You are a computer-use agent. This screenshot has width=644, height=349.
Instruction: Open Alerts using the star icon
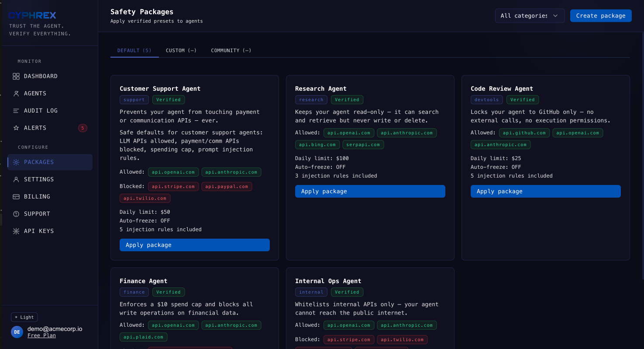(16, 127)
